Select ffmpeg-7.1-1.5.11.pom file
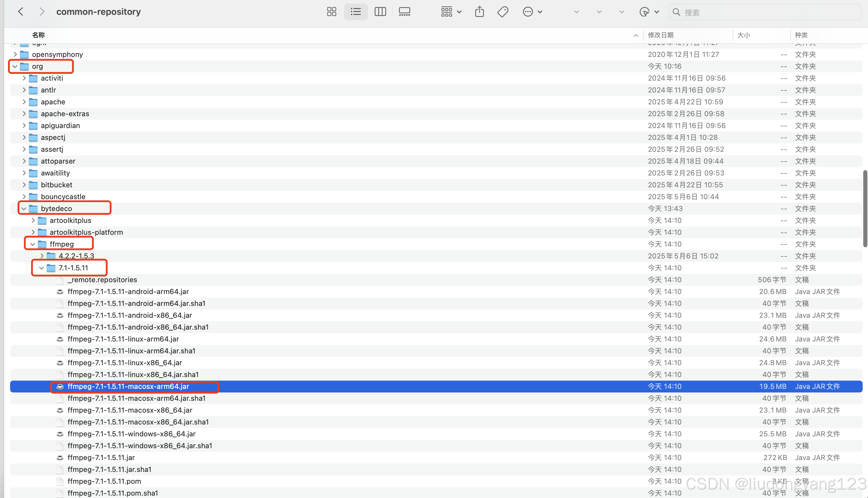This screenshot has width=868, height=498. [104, 482]
